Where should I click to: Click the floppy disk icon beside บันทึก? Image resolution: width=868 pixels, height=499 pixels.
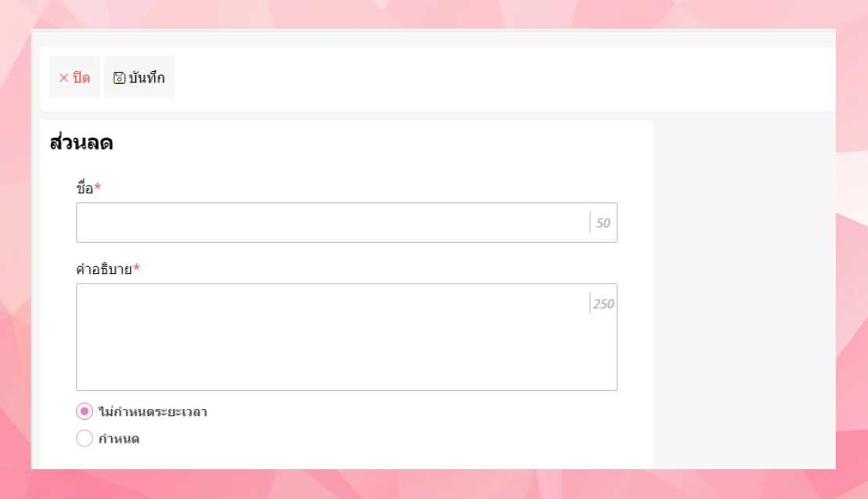tap(119, 78)
